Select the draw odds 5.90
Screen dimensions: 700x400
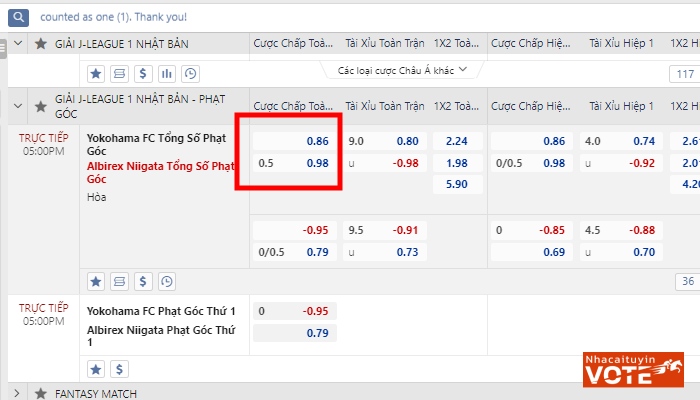458,184
